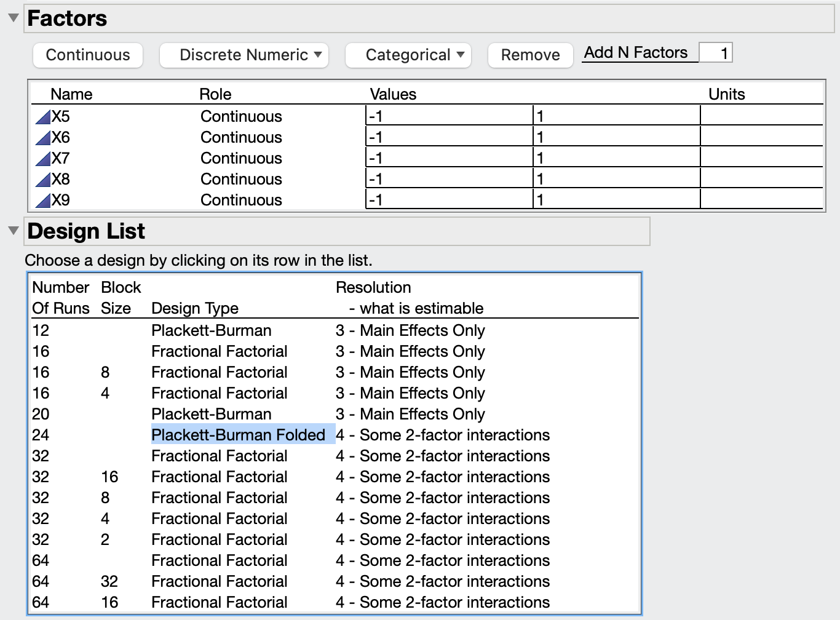Collapse the Design List section
The width and height of the screenshot is (840, 620).
13,231
